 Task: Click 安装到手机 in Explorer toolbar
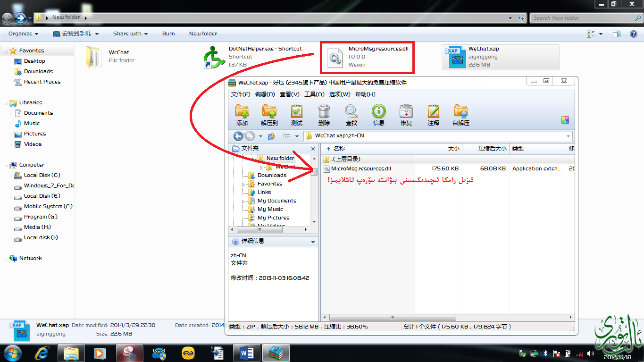click(75, 34)
